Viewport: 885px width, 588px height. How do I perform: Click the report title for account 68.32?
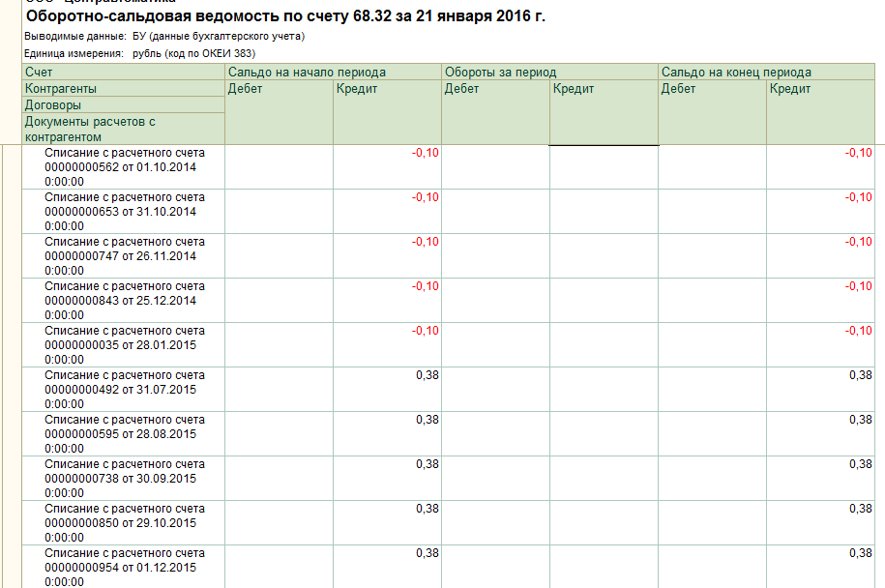point(284,17)
